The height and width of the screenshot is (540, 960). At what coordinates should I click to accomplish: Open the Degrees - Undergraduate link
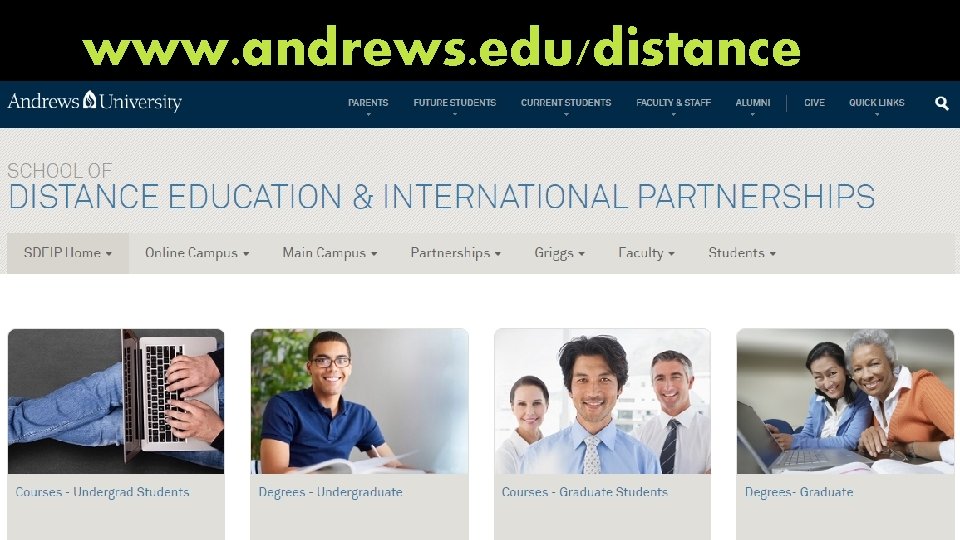pyautogui.click(x=331, y=492)
